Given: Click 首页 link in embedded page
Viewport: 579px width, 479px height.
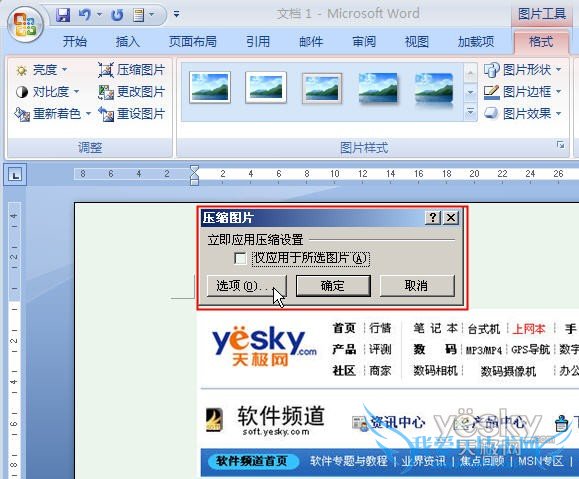Looking at the screenshot, I should pos(344,328).
